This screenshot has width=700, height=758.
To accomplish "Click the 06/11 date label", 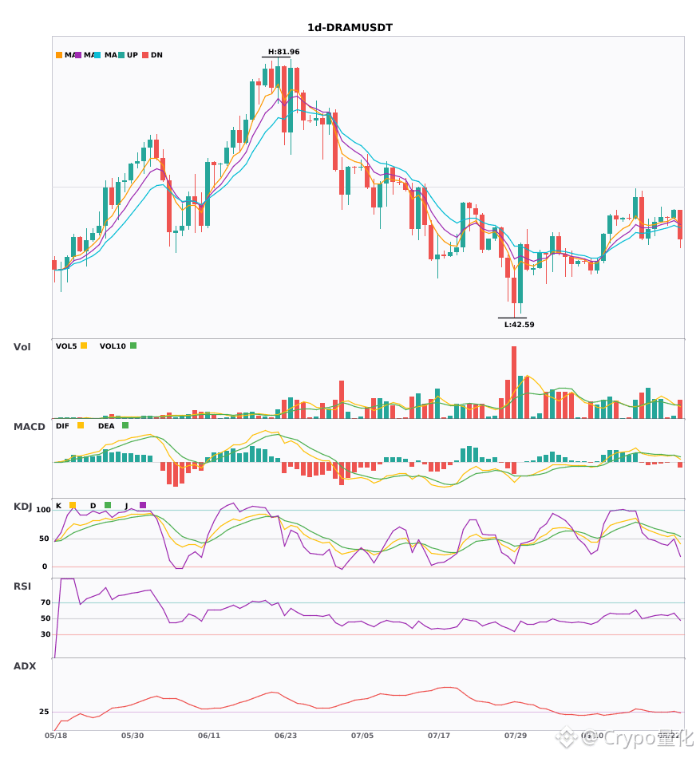I will [x=209, y=736].
